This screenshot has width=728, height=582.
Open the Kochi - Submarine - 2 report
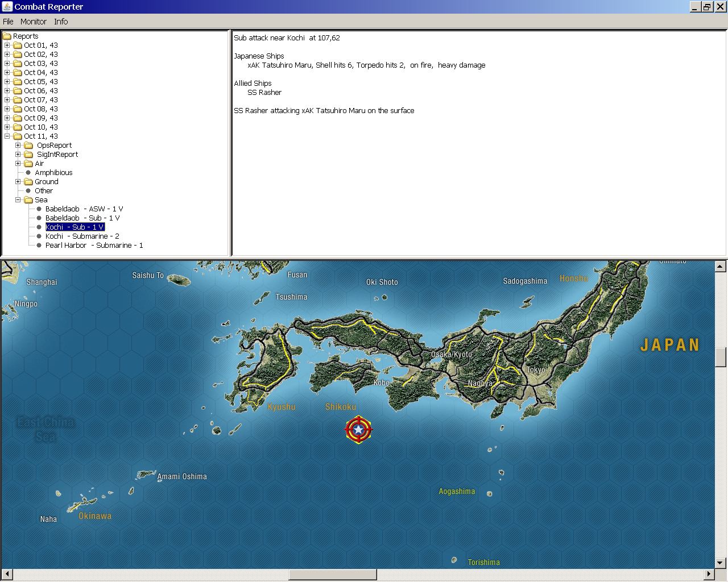click(x=82, y=236)
